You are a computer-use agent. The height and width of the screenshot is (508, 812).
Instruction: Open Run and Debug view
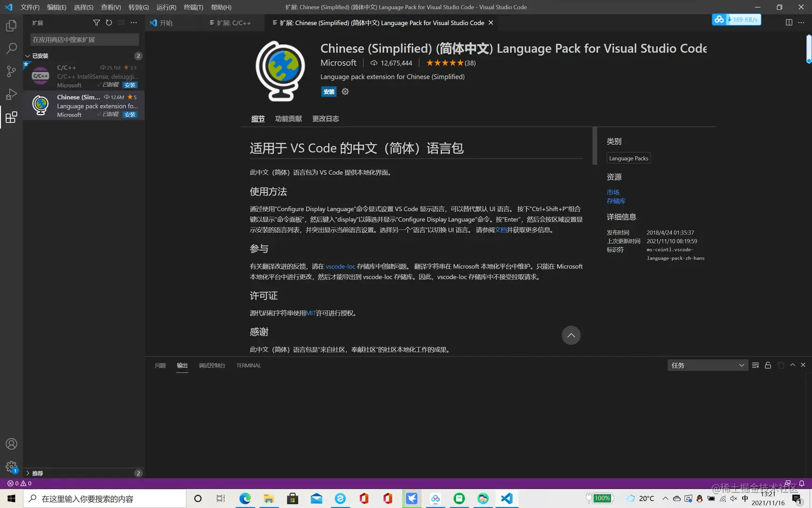tap(11, 95)
